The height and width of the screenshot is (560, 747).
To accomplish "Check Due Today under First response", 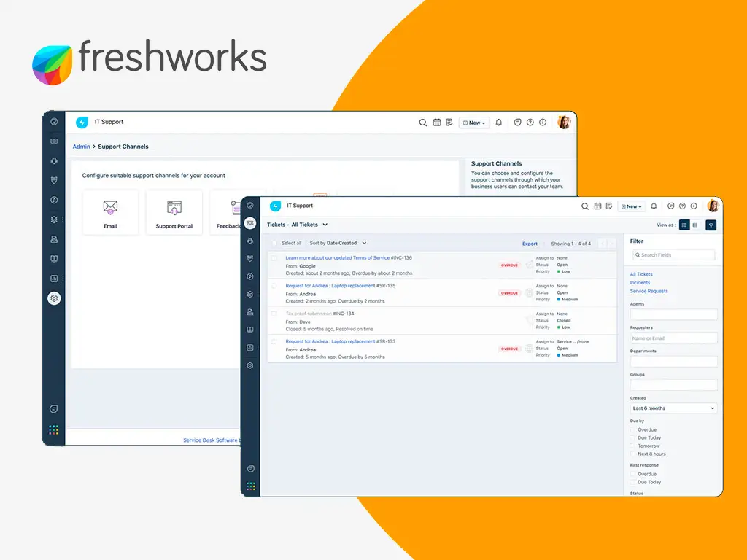I will (x=632, y=482).
